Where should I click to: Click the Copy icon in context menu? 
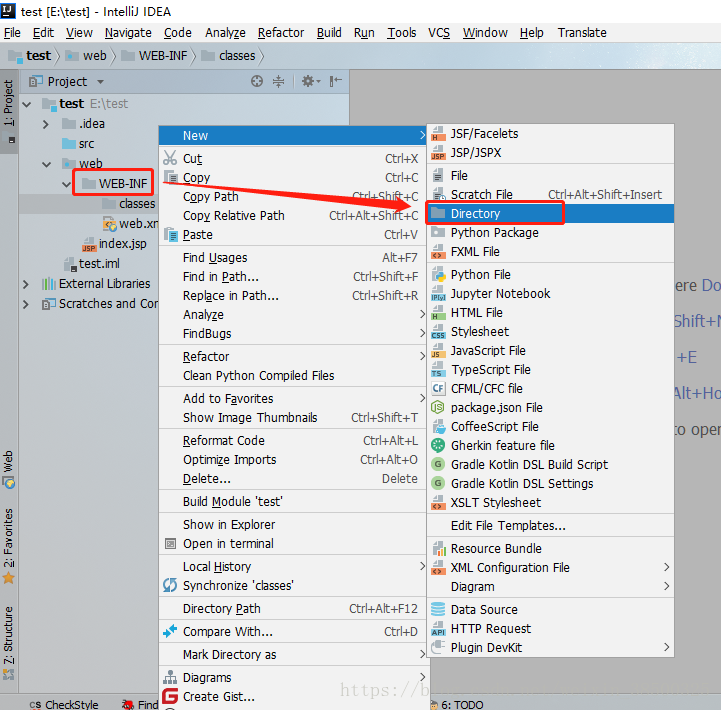pyautogui.click(x=171, y=177)
